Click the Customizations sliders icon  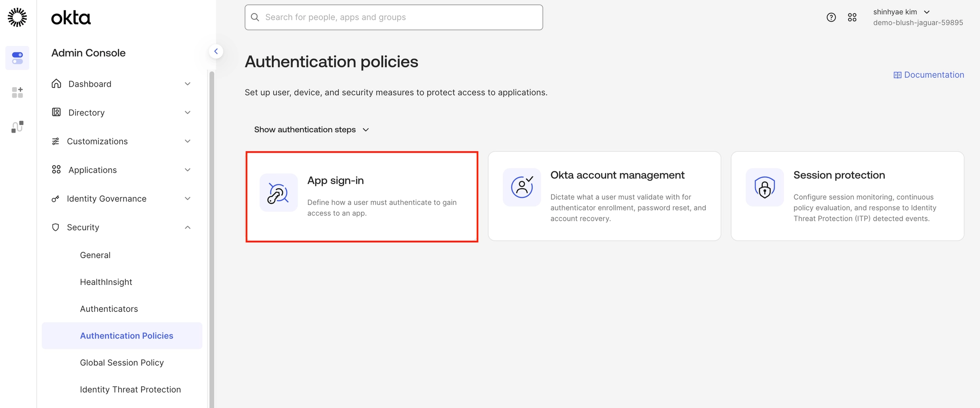click(56, 141)
